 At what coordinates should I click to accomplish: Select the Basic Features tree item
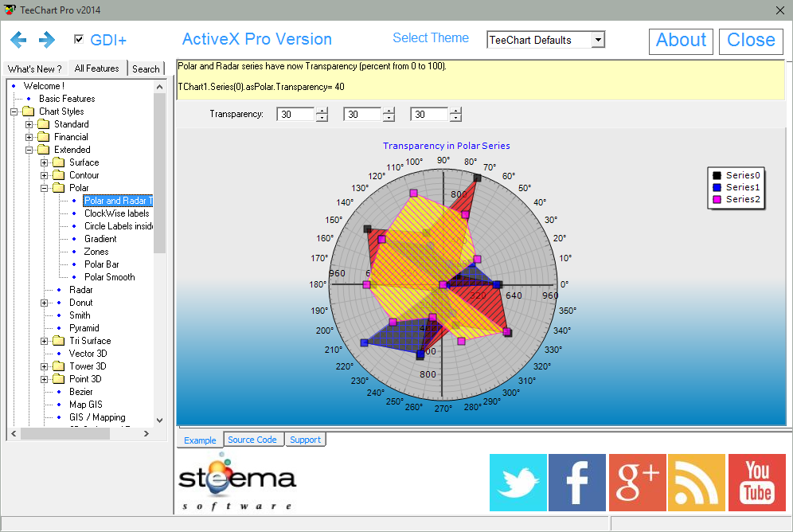pos(67,99)
